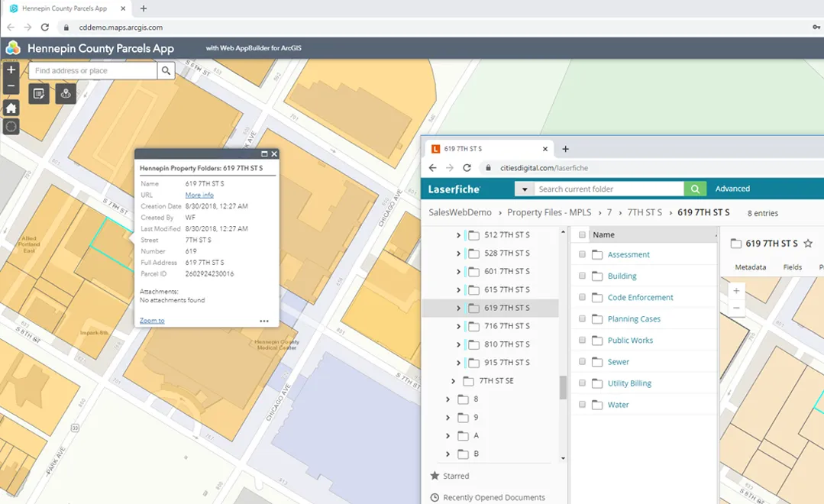Check the box for the Sewer folder
This screenshot has width=824, height=504.
[582, 361]
